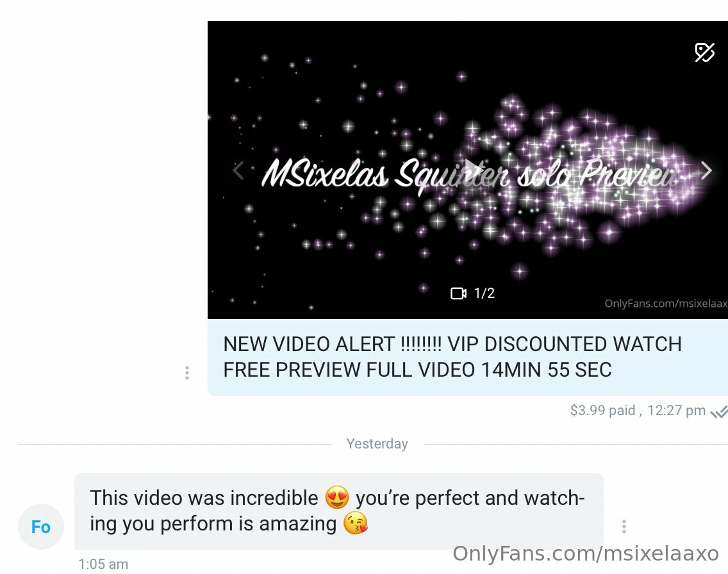Go to previous media with left chevron
The width and height of the screenshot is (728, 574).
click(x=238, y=170)
